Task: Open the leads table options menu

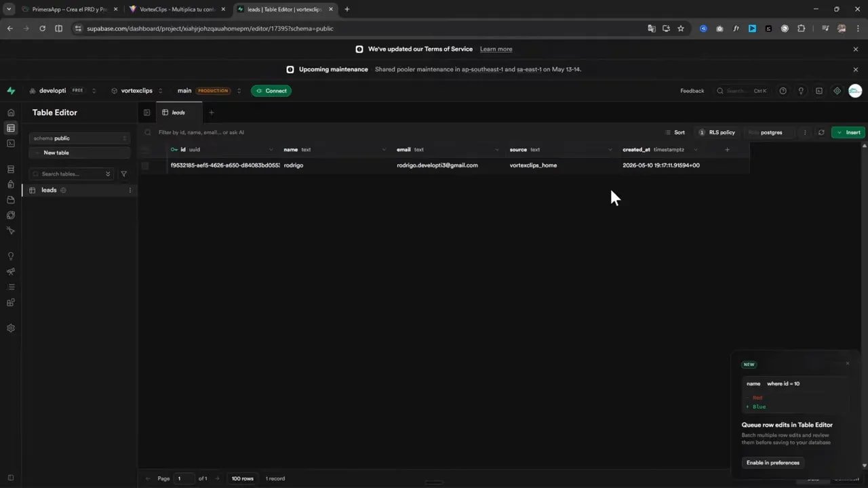Action: [130, 190]
